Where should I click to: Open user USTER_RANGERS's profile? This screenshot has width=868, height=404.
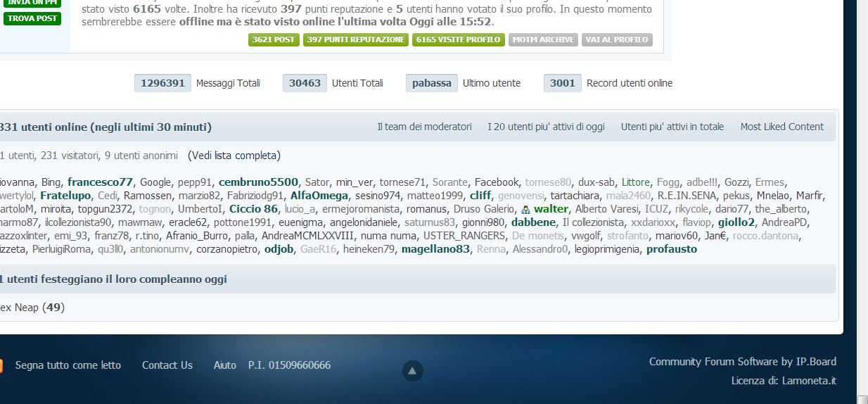click(x=464, y=236)
